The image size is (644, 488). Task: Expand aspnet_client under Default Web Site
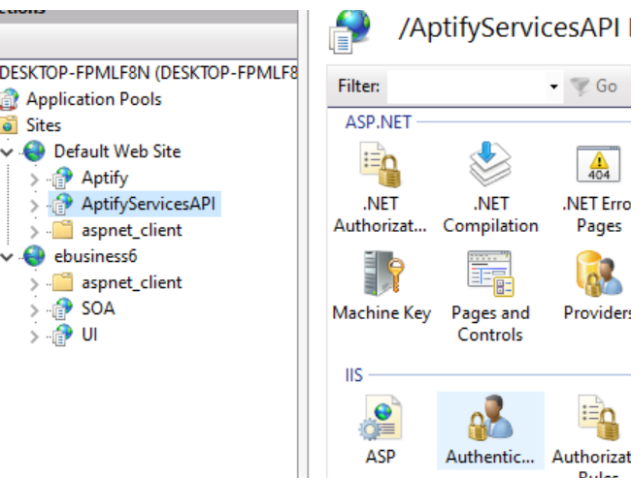34,232
